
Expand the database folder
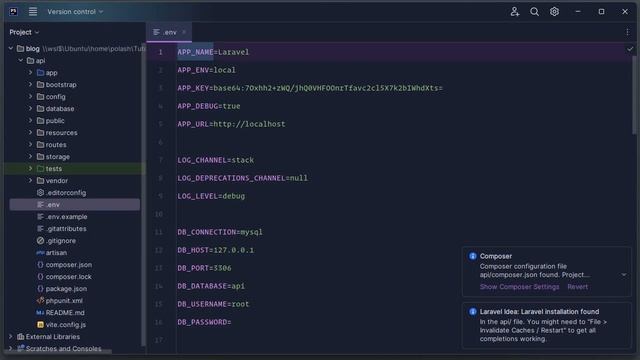(x=30, y=109)
